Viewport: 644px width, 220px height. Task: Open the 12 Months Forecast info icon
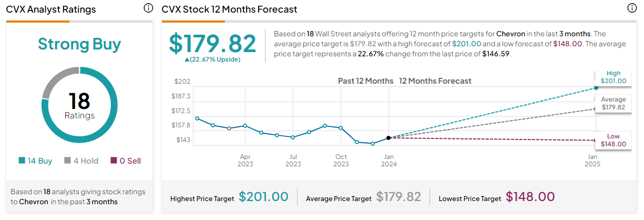tap(632, 8)
